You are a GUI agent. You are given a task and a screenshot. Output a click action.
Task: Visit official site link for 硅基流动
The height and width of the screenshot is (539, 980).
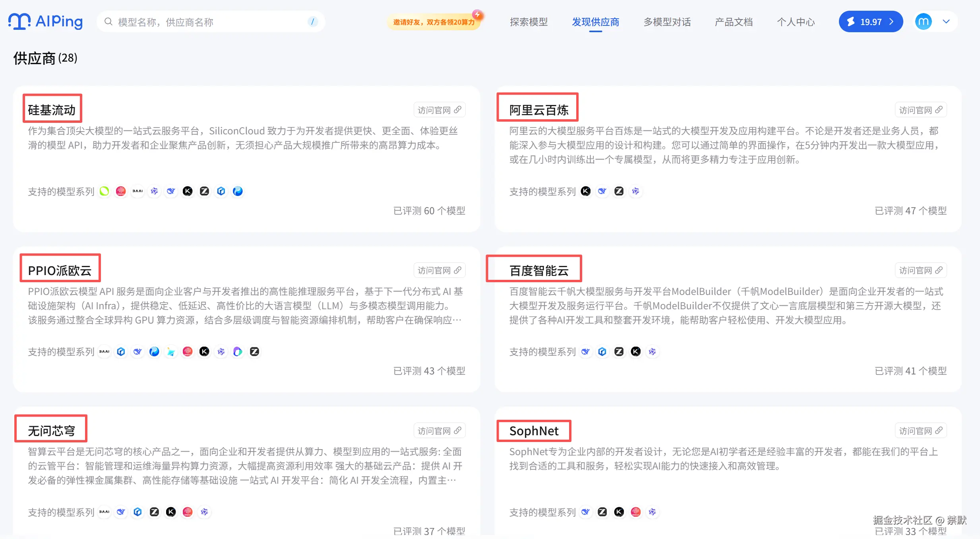(x=439, y=110)
